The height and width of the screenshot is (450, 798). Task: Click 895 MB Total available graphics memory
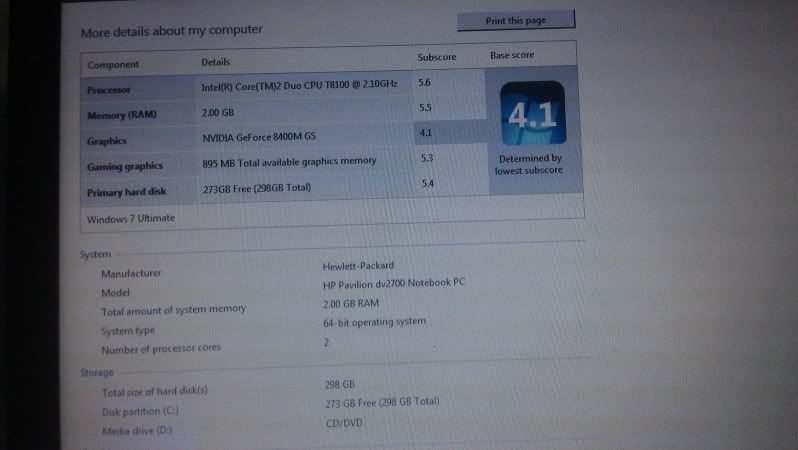[x=289, y=162]
